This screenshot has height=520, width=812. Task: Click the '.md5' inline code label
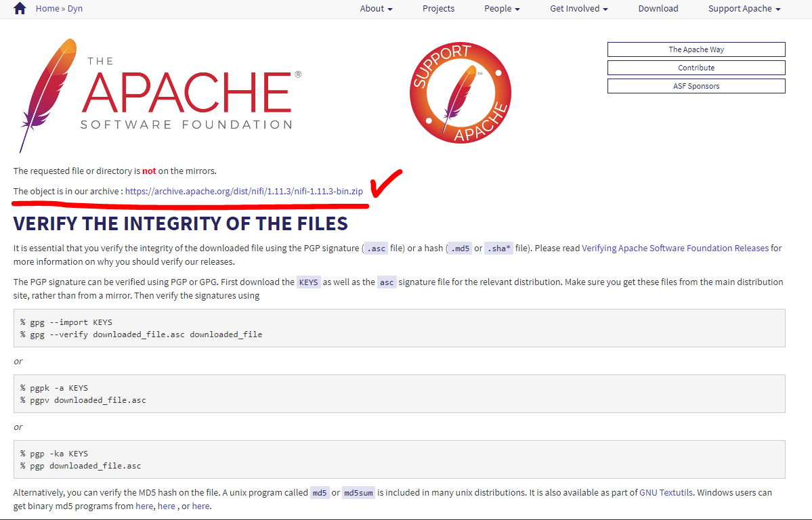[459, 248]
